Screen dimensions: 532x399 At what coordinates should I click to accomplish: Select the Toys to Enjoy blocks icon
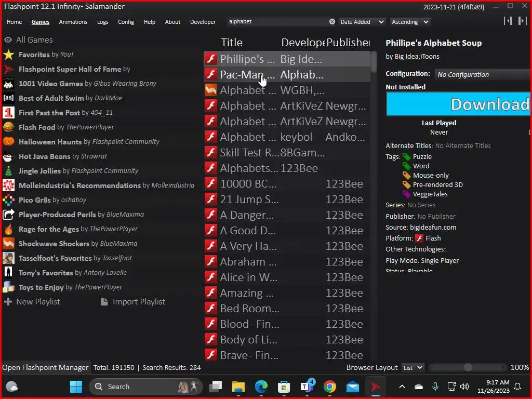8,287
